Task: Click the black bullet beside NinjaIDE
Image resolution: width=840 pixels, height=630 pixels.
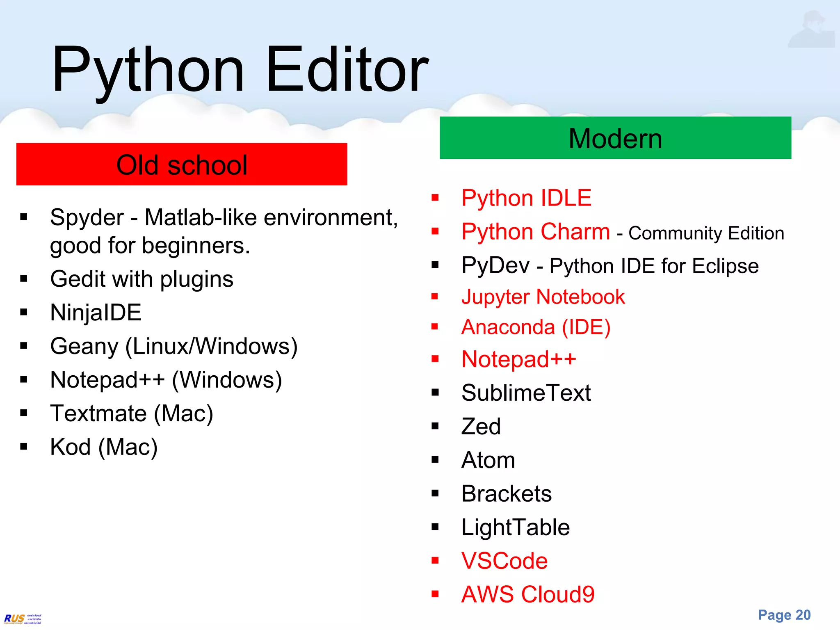Action: [24, 313]
